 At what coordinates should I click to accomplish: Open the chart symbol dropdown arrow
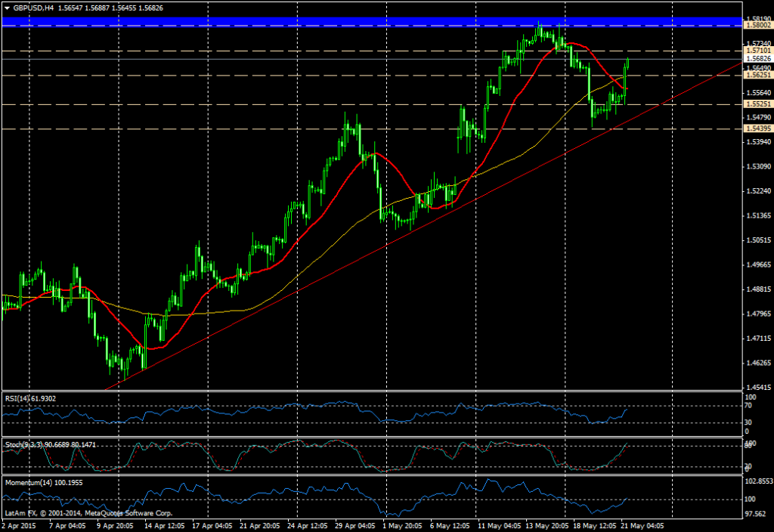pyautogui.click(x=6, y=8)
